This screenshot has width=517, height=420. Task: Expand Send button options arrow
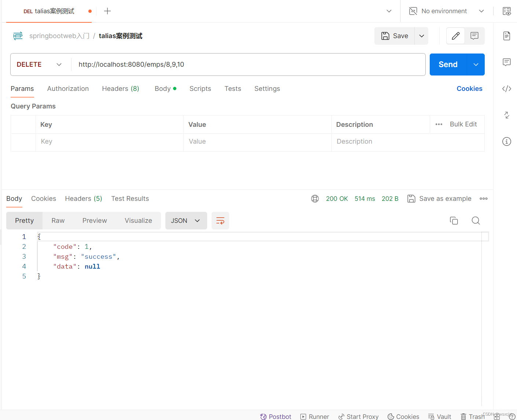click(x=476, y=65)
